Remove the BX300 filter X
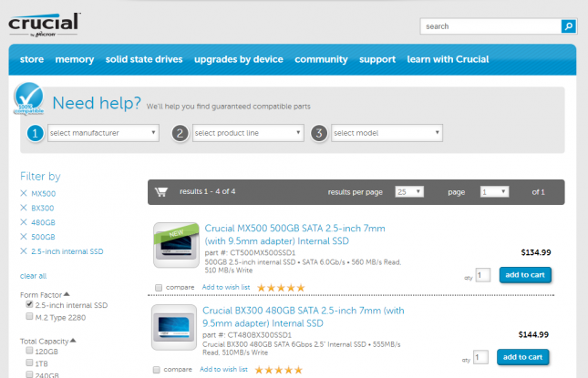The height and width of the screenshot is (378, 588). [24, 208]
